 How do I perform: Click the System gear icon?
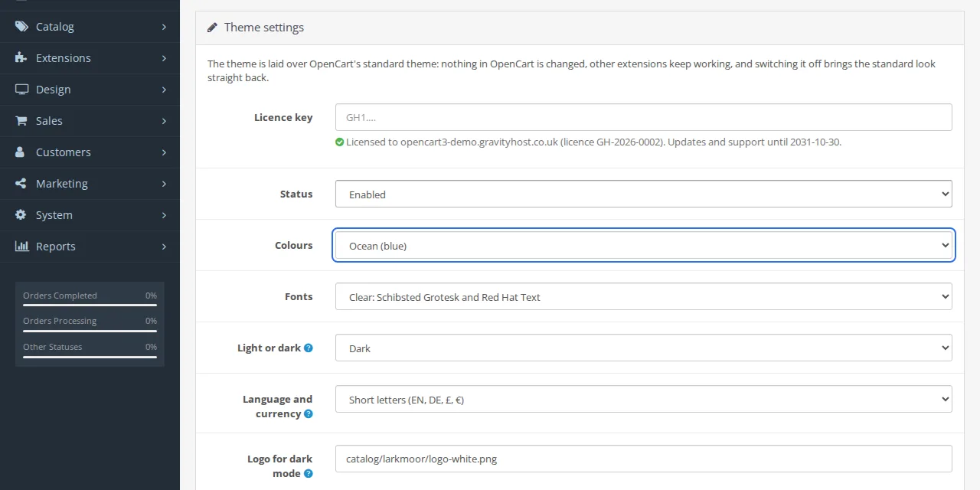coord(21,215)
